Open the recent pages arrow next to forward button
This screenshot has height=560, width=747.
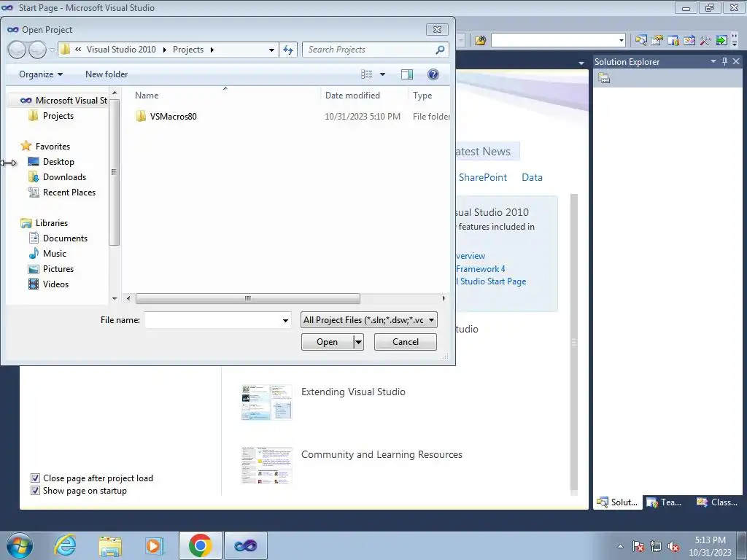coord(52,50)
